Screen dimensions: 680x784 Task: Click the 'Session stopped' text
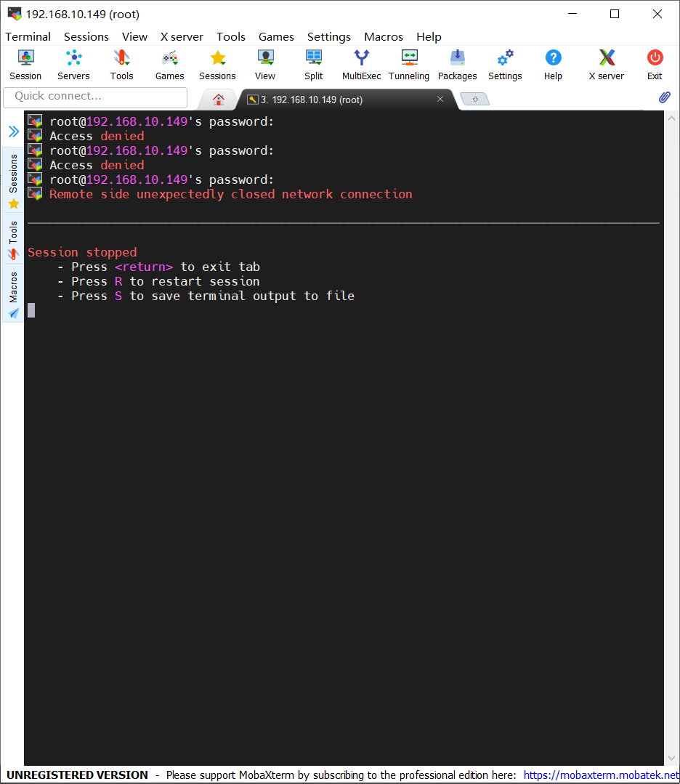[82, 252]
